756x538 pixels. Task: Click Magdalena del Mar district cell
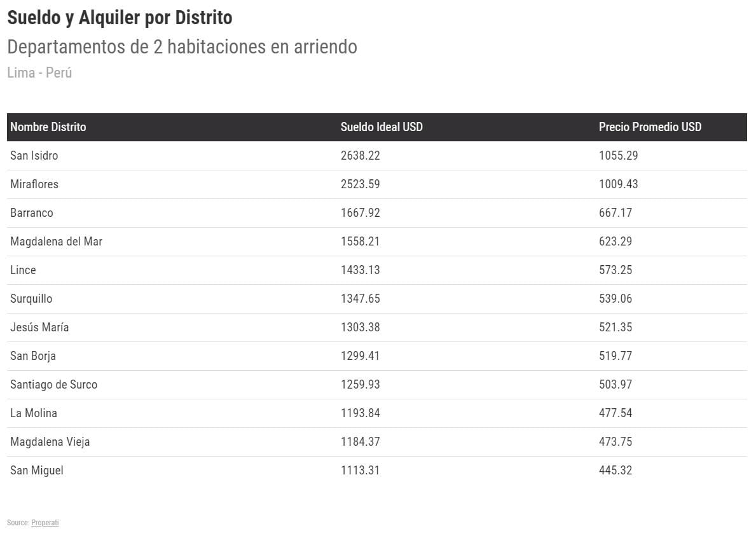56,242
